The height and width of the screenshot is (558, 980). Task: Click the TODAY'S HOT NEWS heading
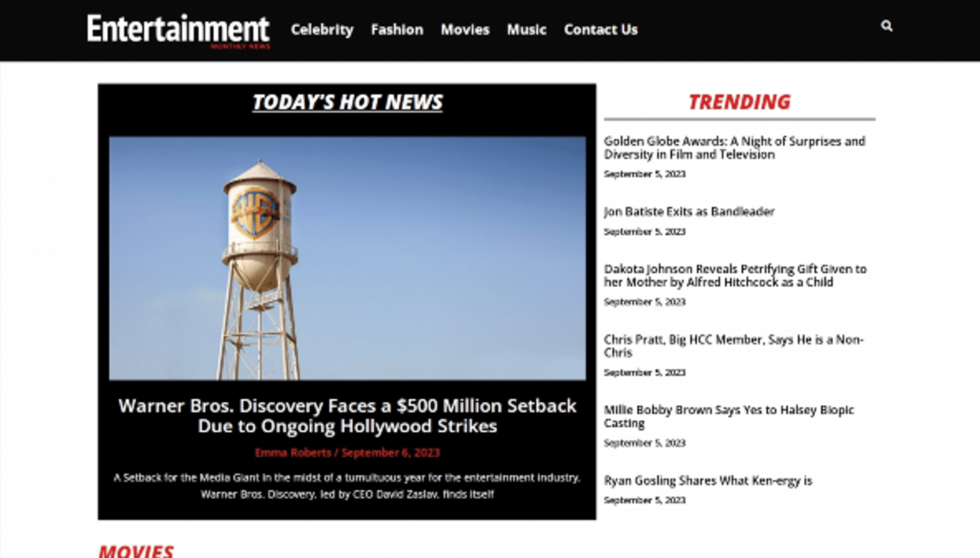[348, 102]
